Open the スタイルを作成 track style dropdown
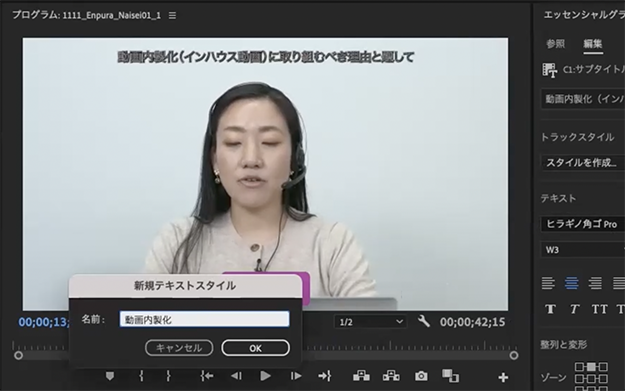The width and height of the screenshot is (625, 391). click(x=583, y=163)
